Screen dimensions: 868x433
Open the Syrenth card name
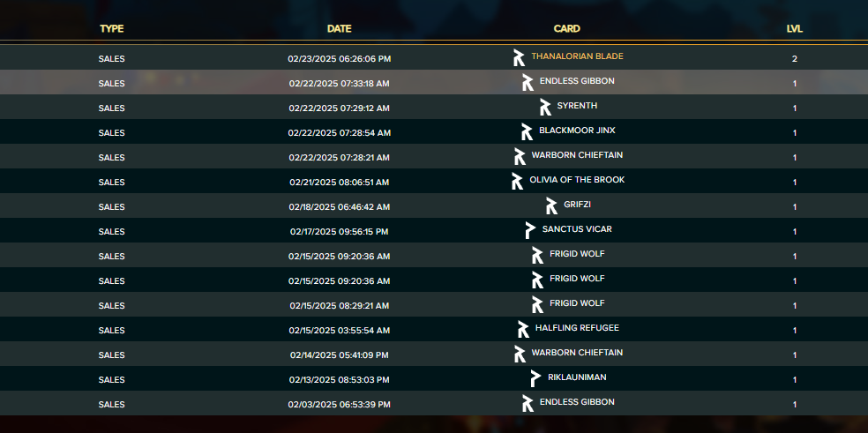click(577, 106)
